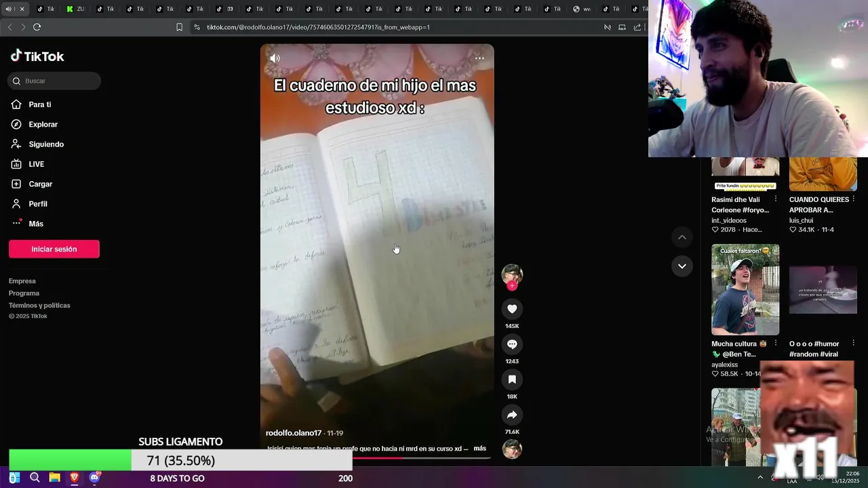Like the video with the heart icon
The height and width of the screenshot is (488, 868).
(512, 309)
